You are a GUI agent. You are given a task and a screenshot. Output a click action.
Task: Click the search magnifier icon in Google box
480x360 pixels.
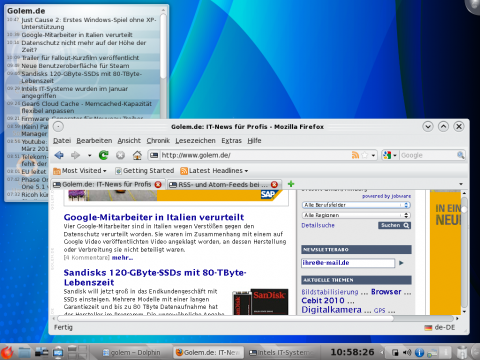click(x=460, y=155)
